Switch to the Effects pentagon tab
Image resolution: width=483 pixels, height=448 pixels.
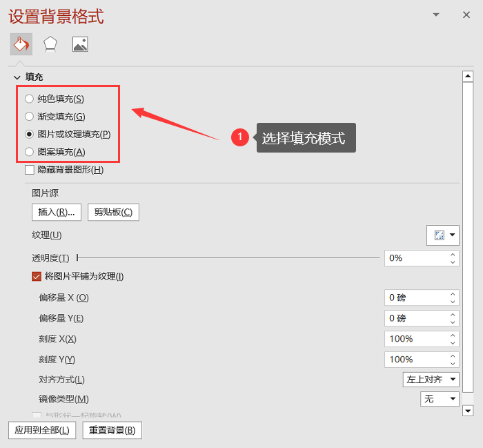pyautogui.click(x=50, y=44)
